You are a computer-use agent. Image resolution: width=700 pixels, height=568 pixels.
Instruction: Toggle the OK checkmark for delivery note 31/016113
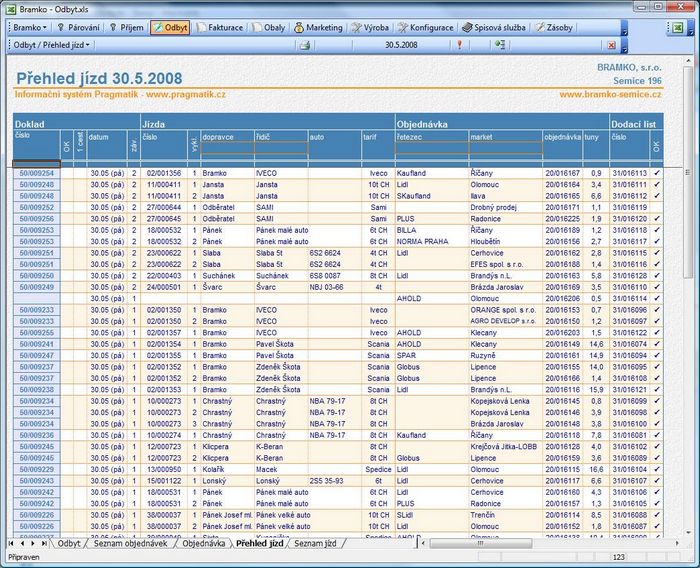(657, 173)
